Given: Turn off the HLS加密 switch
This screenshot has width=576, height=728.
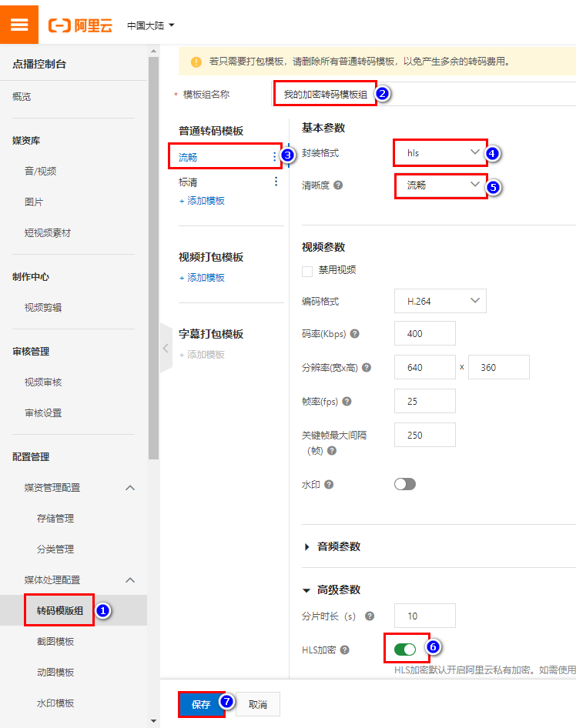Looking at the screenshot, I should (x=405, y=650).
